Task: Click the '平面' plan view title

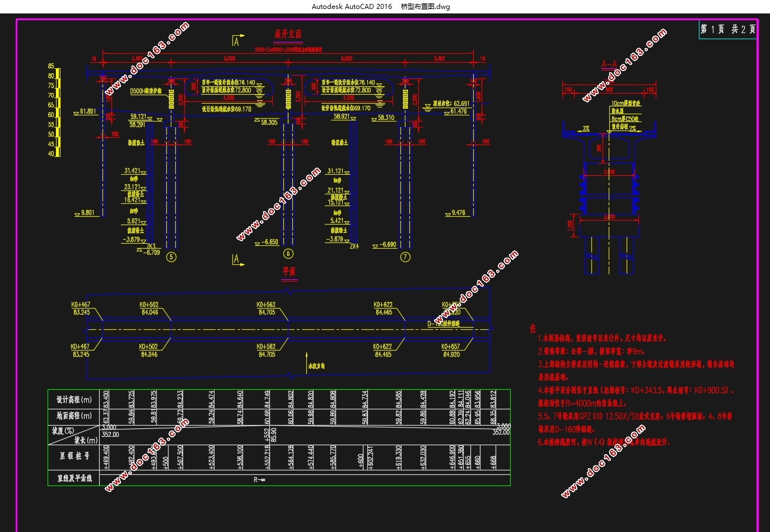Action: (x=289, y=272)
